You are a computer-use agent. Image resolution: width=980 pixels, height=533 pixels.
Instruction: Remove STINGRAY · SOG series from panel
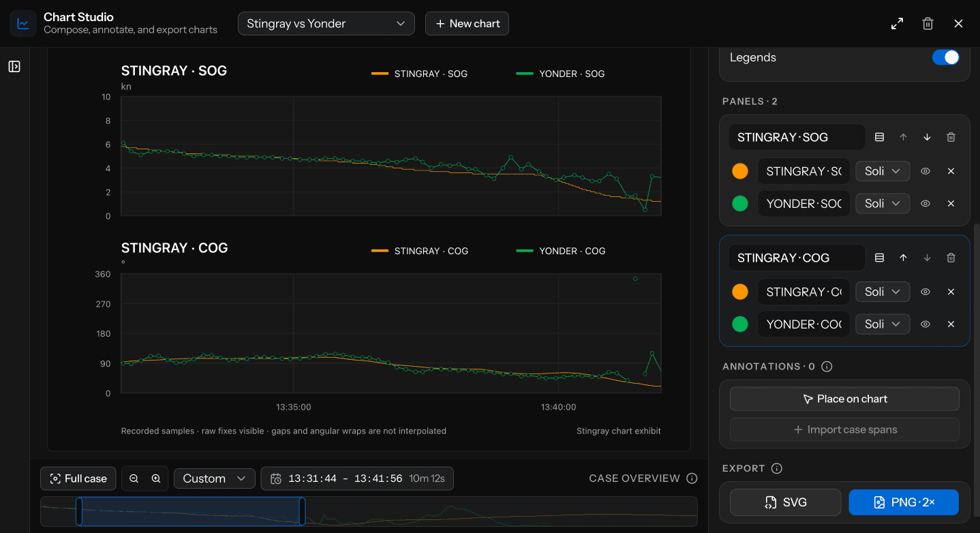[951, 171]
